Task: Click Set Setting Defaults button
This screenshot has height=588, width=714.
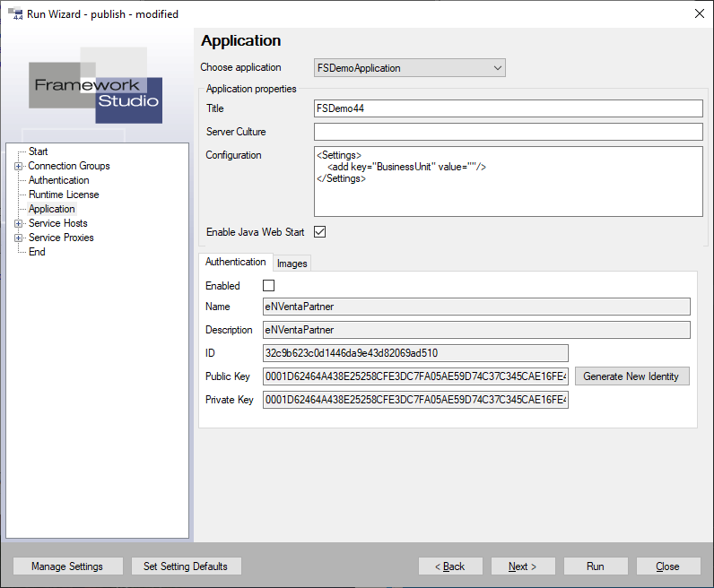Action: coord(186,566)
